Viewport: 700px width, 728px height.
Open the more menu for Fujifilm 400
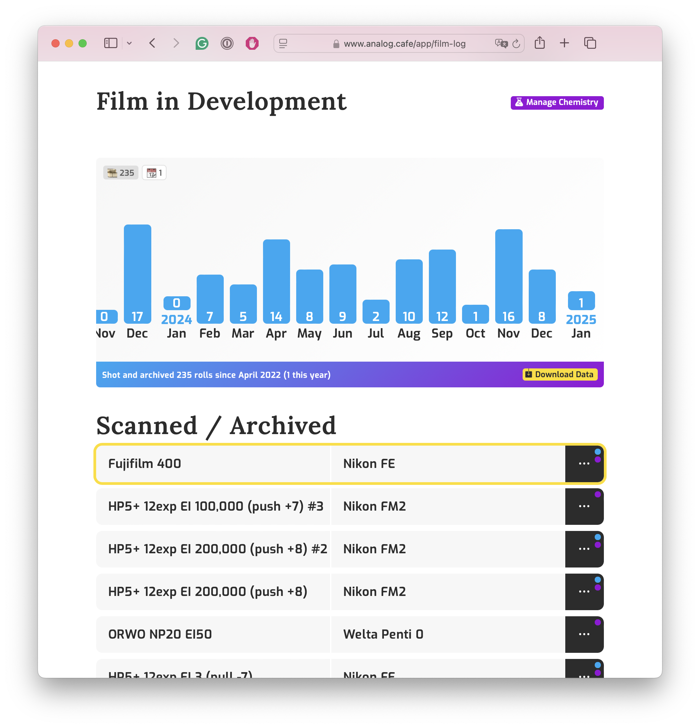click(x=584, y=464)
